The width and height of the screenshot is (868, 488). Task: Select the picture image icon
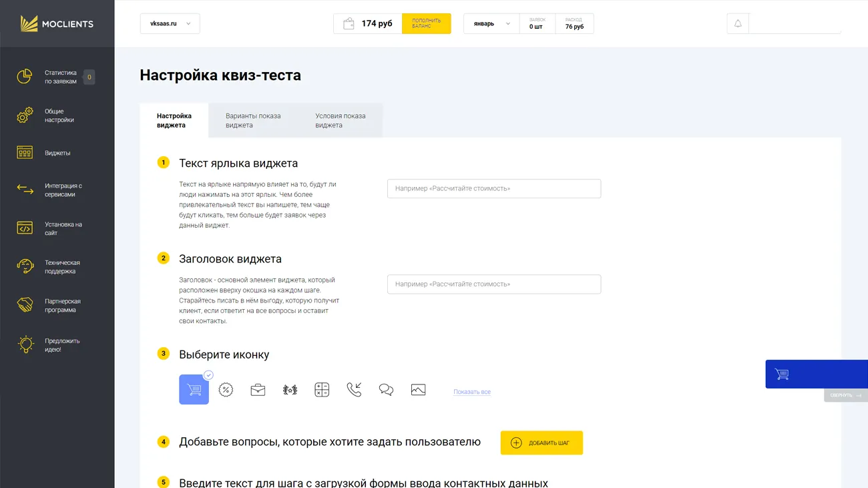pyautogui.click(x=418, y=390)
